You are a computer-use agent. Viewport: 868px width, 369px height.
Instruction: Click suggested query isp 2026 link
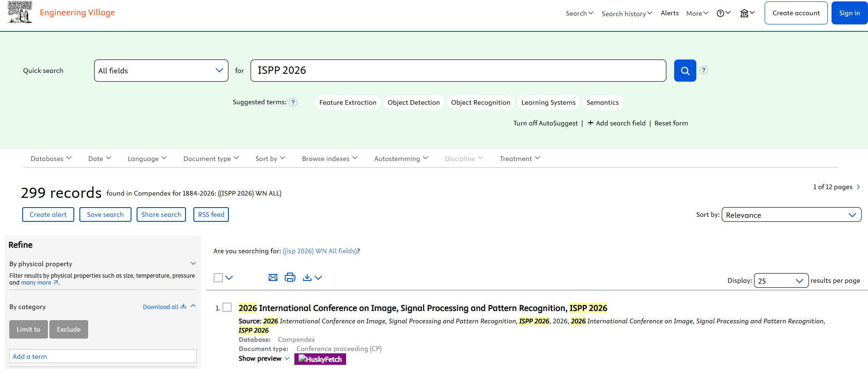click(x=320, y=251)
